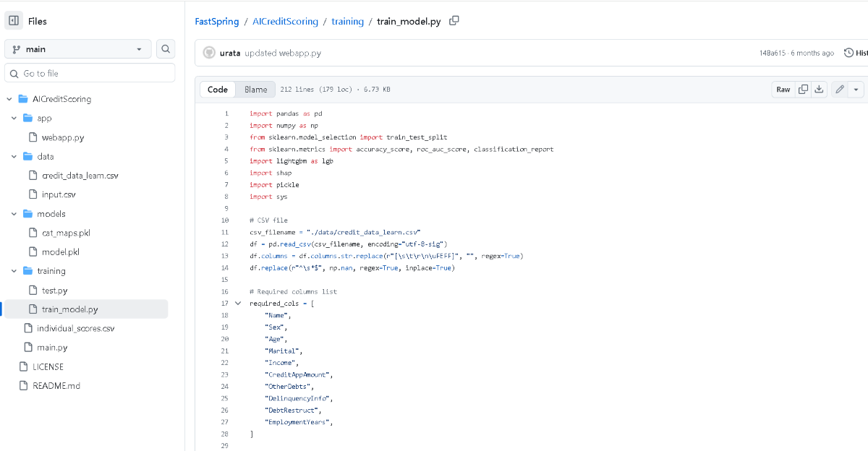Fold the required_cols code block
868x451 pixels.
238,304
